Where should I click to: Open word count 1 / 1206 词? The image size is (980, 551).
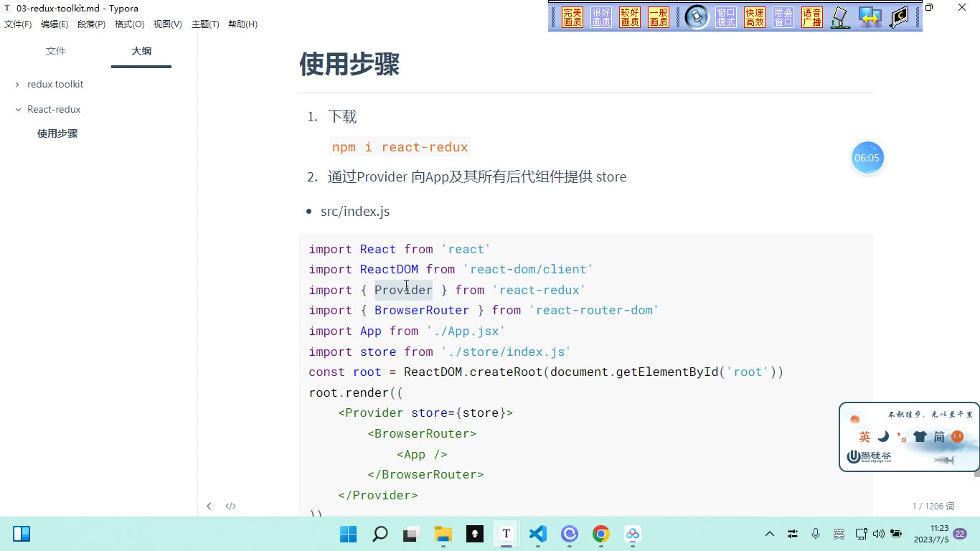(933, 507)
